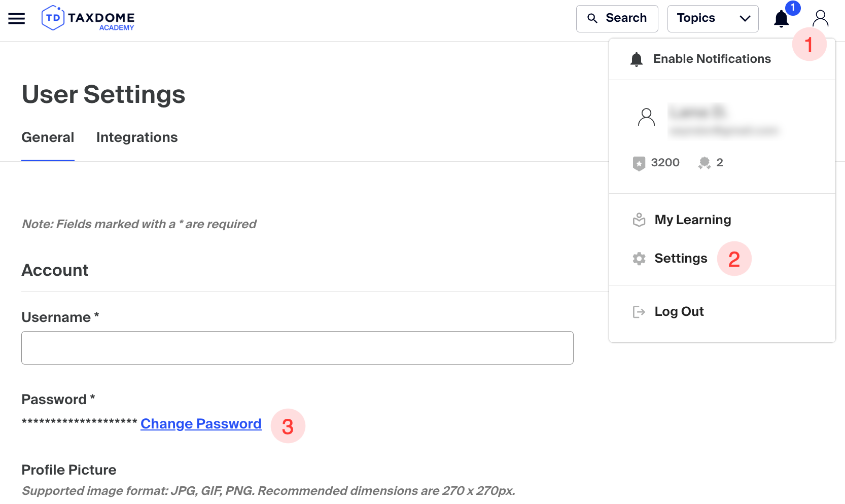Screen dimensions: 845x504
Task: Click the Change Password link
Action: pyautogui.click(x=201, y=424)
